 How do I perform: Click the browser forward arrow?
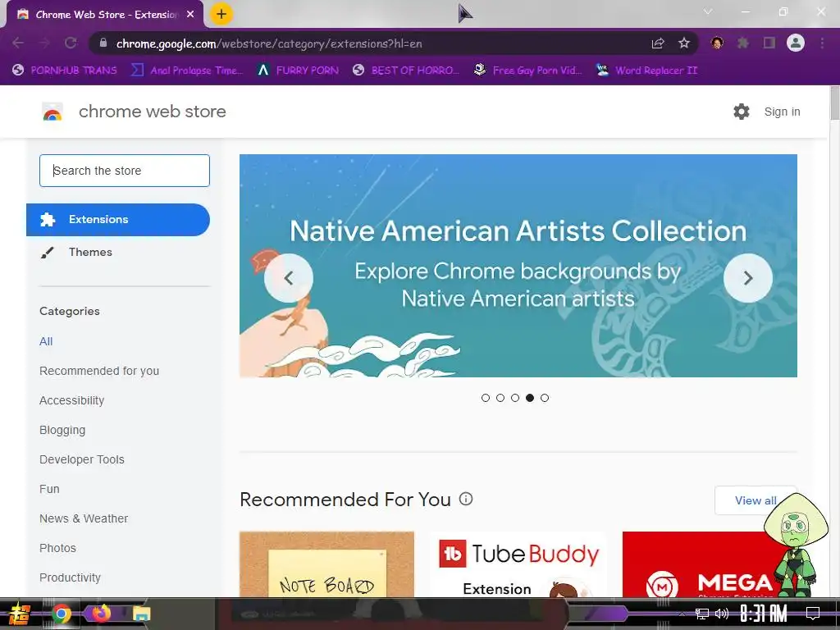(x=44, y=43)
